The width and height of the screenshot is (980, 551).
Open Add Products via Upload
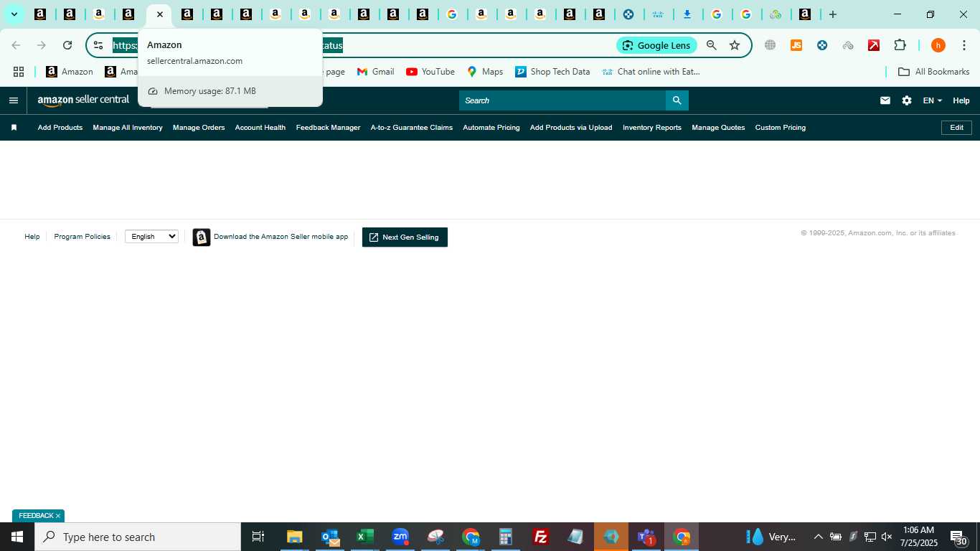[x=571, y=128]
